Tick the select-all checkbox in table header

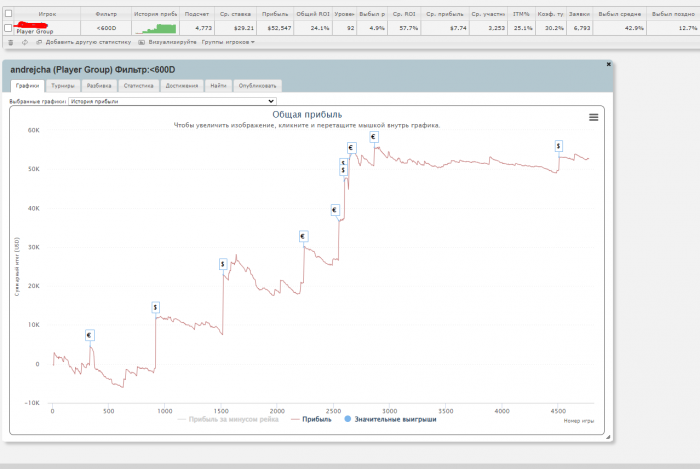[9, 14]
